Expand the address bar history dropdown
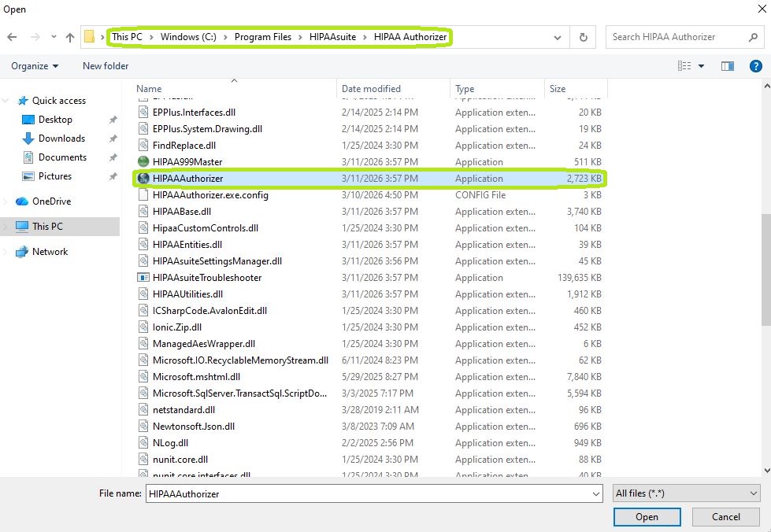771x532 pixels. [558, 37]
